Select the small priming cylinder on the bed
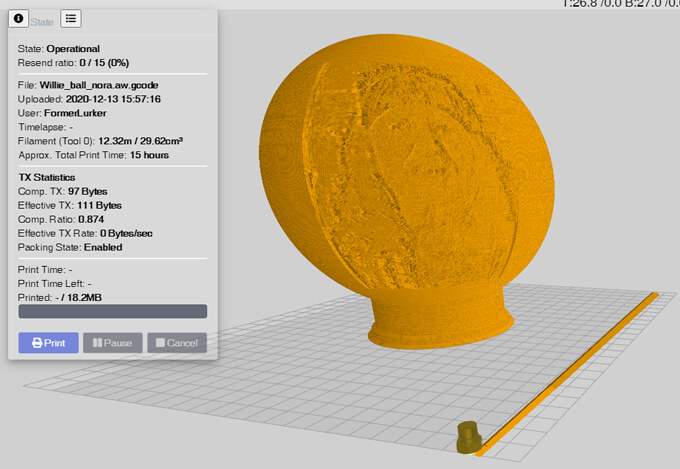Viewport: 680px width, 469px height. 469,437
